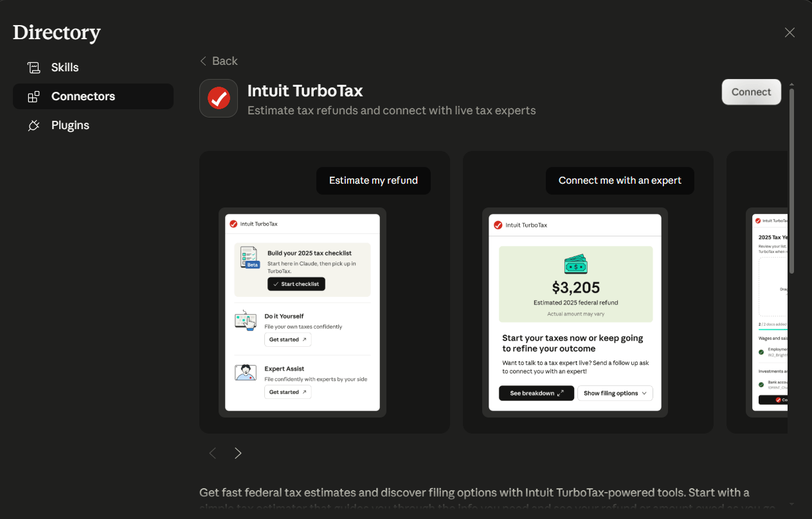Click 'Expert Assist' heading text
This screenshot has height=519, width=812.
284,369
